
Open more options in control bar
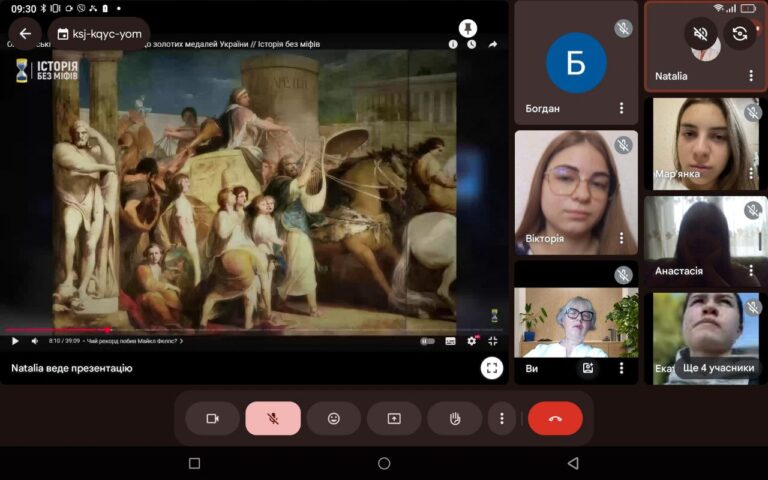[502, 418]
